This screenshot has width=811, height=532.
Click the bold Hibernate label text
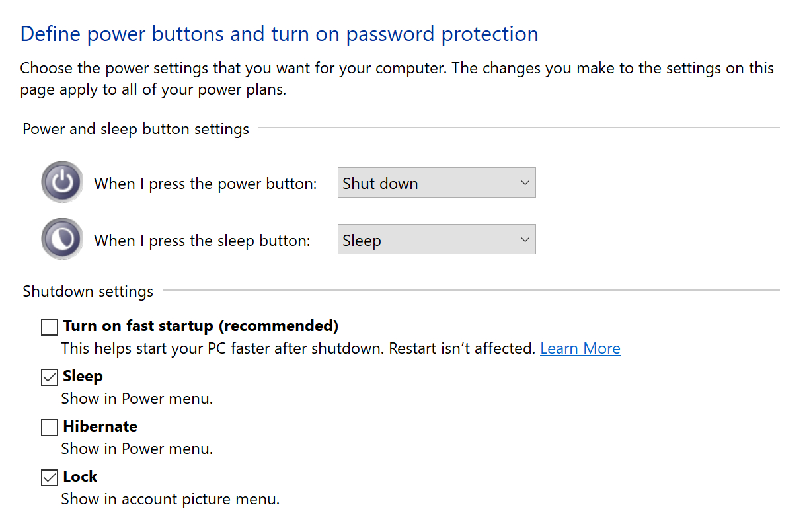(x=100, y=426)
